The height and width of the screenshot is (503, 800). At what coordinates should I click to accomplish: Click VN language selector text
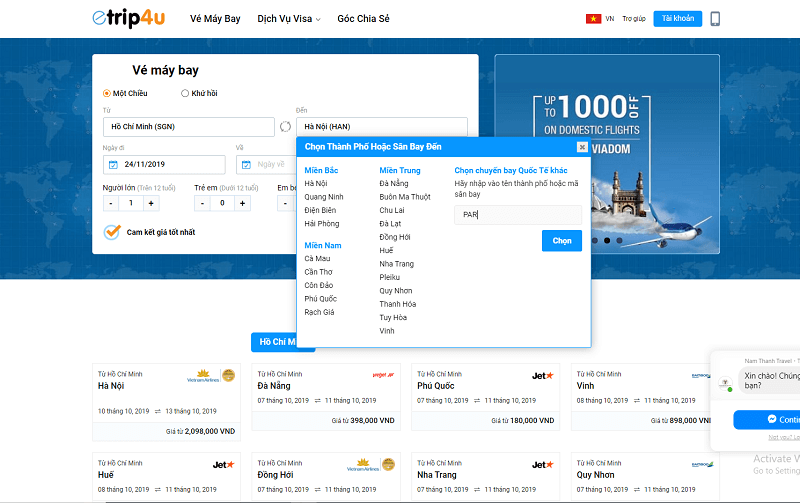[610, 19]
